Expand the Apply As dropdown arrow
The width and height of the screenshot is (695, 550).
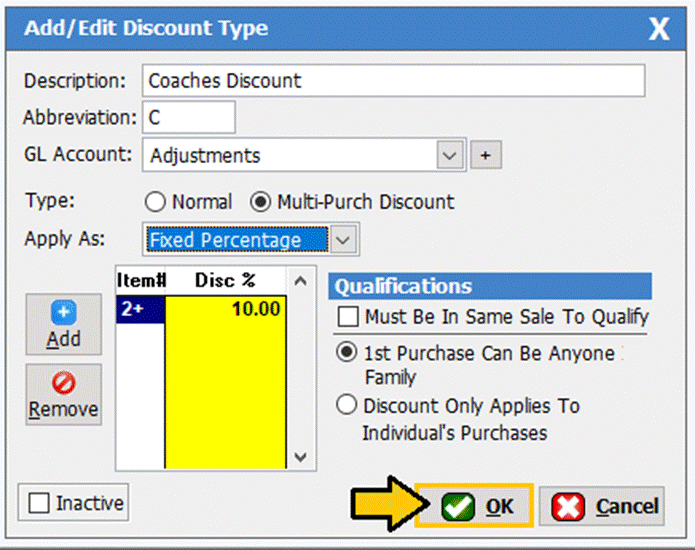(343, 240)
